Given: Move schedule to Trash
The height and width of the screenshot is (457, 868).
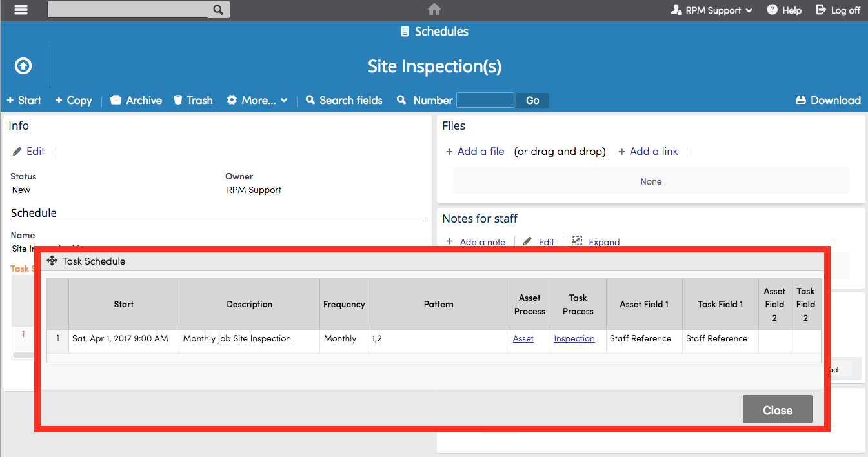Looking at the screenshot, I should coord(194,100).
